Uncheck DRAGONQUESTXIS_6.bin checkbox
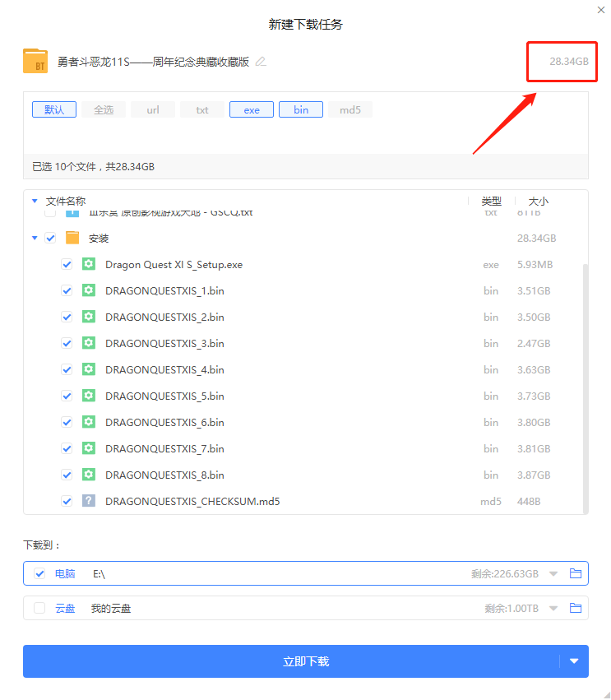 click(67, 422)
